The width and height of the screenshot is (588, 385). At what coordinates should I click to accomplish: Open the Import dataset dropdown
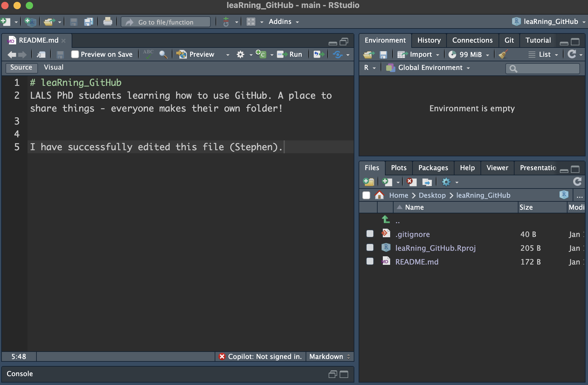click(x=418, y=55)
